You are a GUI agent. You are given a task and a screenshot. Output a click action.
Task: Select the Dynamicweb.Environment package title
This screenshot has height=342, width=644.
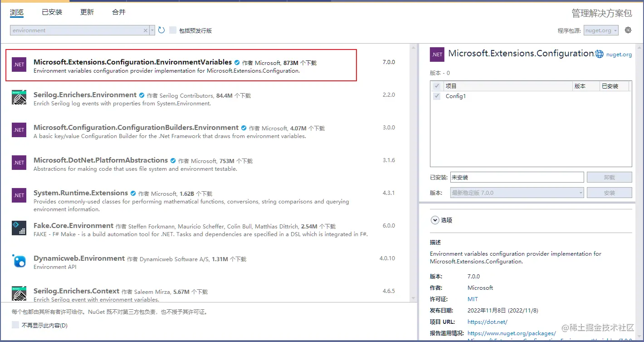(79, 258)
